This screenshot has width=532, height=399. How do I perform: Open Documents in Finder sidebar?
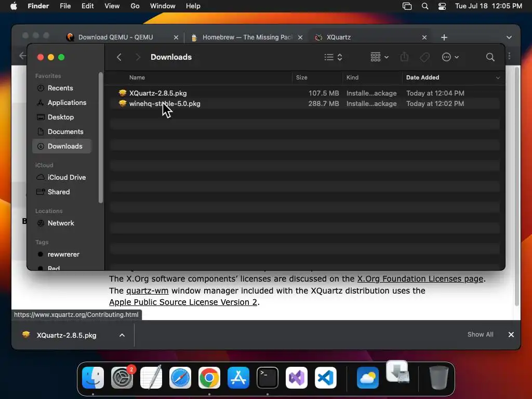(62, 131)
